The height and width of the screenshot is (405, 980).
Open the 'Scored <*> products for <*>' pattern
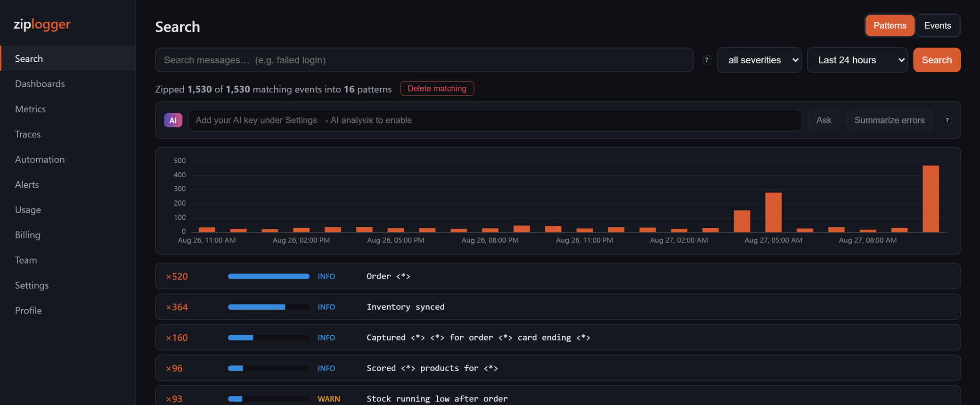point(558,368)
